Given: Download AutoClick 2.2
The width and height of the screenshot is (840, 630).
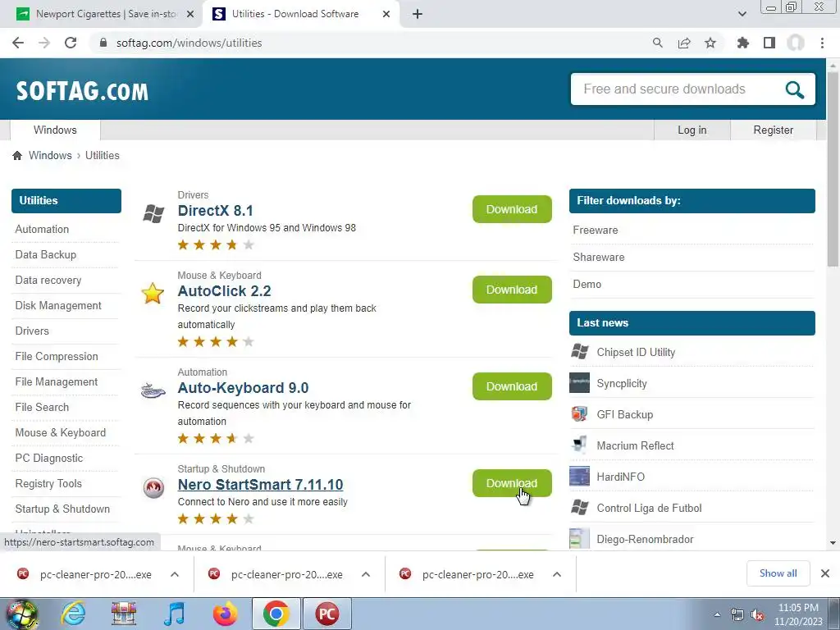Looking at the screenshot, I should 512,290.
